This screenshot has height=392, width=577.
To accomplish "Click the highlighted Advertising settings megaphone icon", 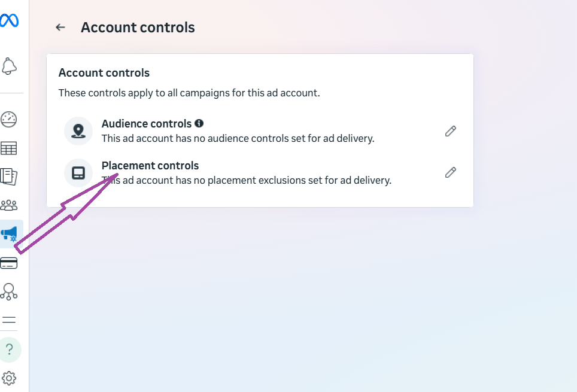I will 8,233.
